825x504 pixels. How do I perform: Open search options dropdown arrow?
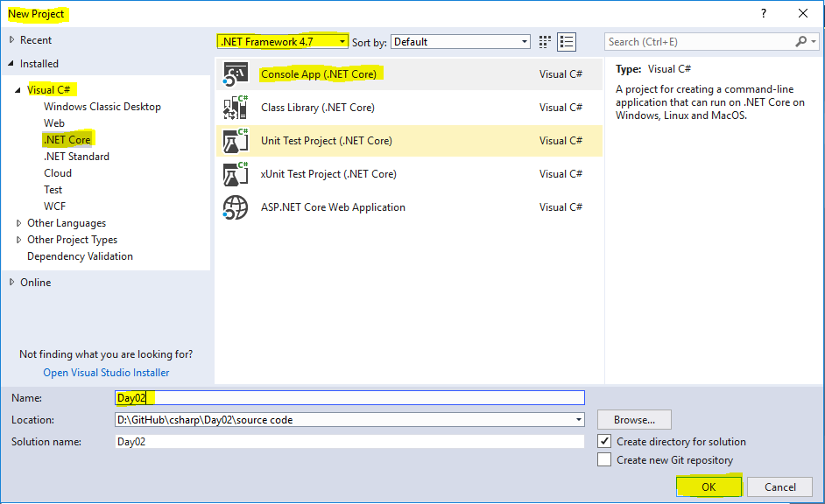coord(814,41)
